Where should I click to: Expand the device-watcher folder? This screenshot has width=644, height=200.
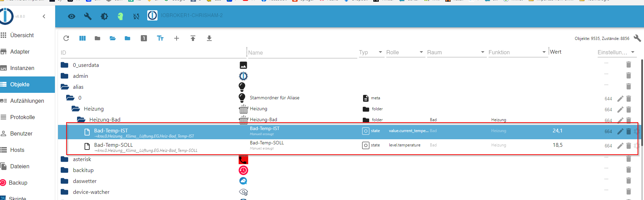[64, 192]
